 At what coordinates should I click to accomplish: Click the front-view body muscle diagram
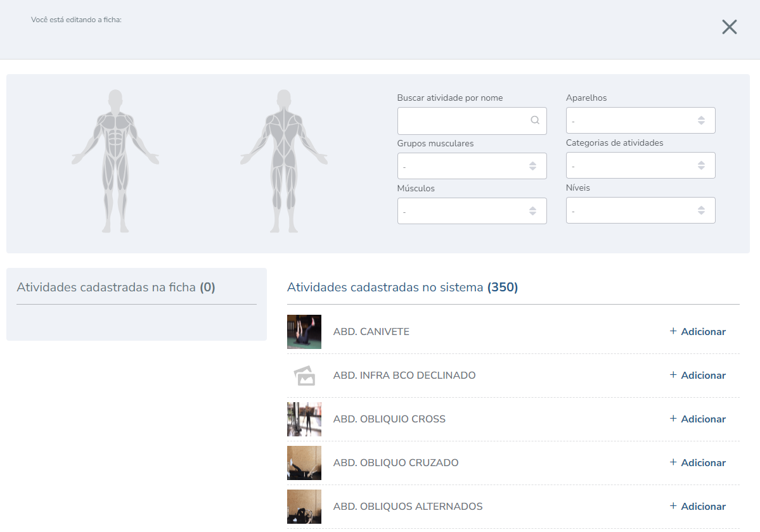click(x=115, y=161)
